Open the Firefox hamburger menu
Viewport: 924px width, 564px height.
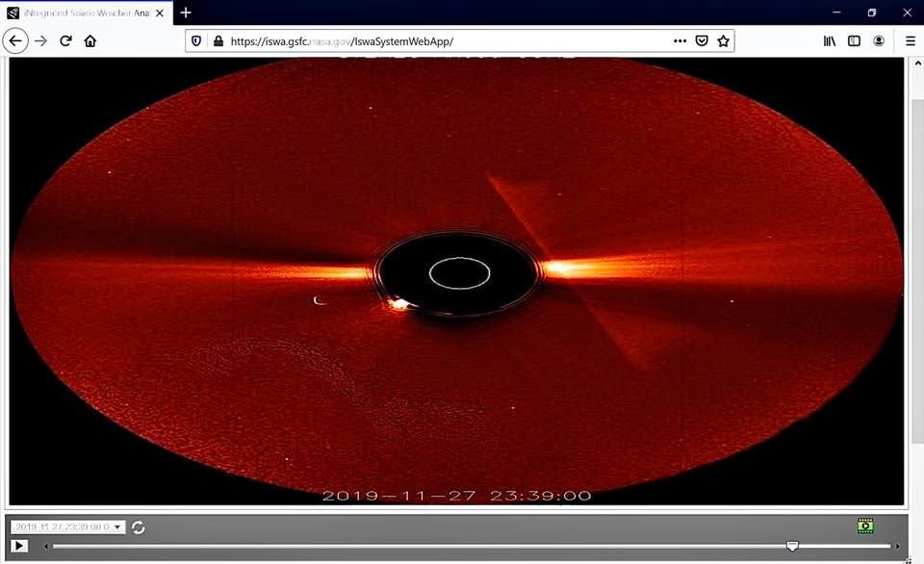911,41
